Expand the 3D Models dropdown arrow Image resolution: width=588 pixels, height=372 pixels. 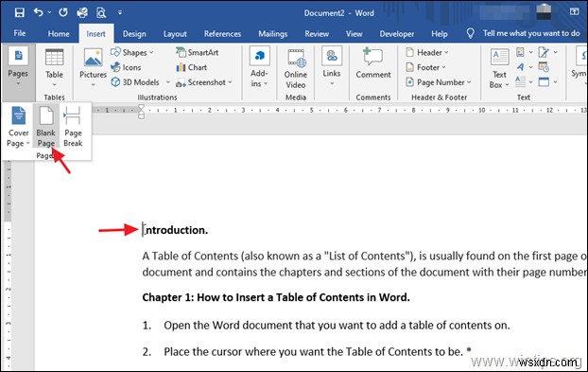click(x=168, y=82)
